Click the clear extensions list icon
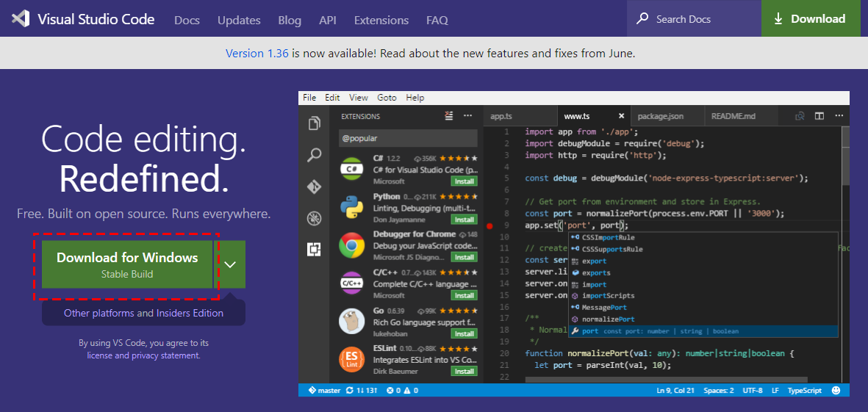 pyautogui.click(x=450, y=116)
